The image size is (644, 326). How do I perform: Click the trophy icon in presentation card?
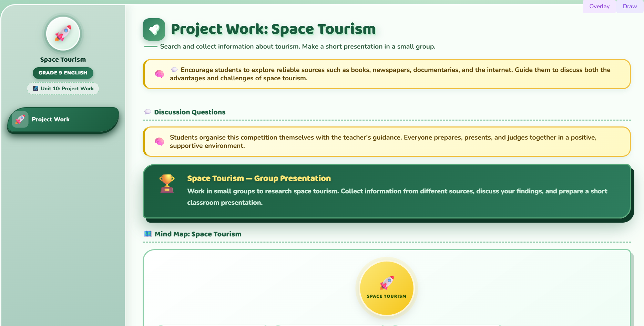tap(167, 183)
